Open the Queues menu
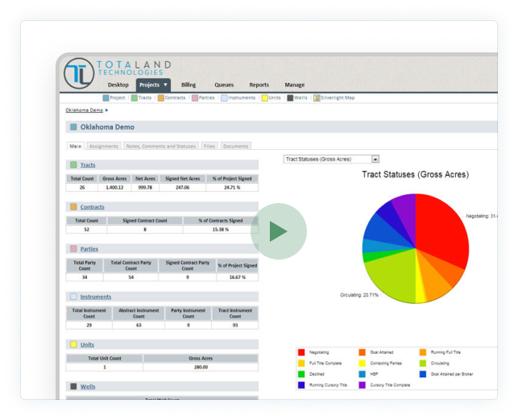The width and height of the screenshot is (518, 420). click(x=224, y=85)
